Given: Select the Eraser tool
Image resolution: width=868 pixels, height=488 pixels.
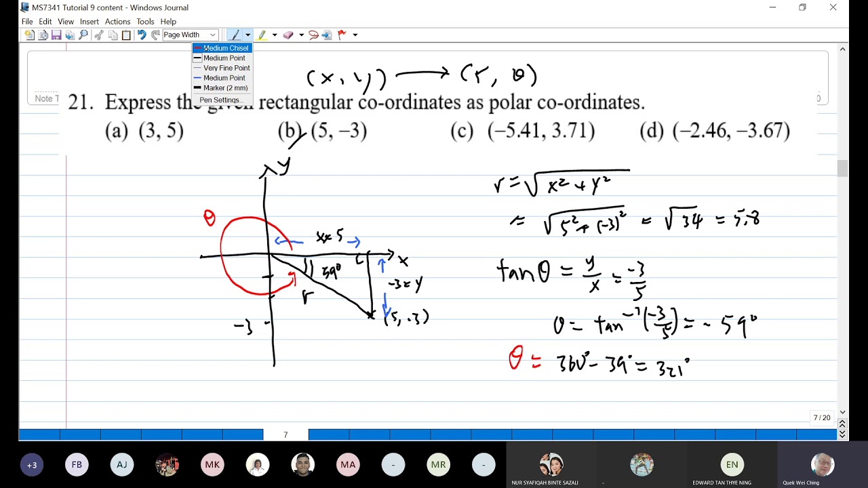Looking at the screenshot, I should tap(288, 35).
